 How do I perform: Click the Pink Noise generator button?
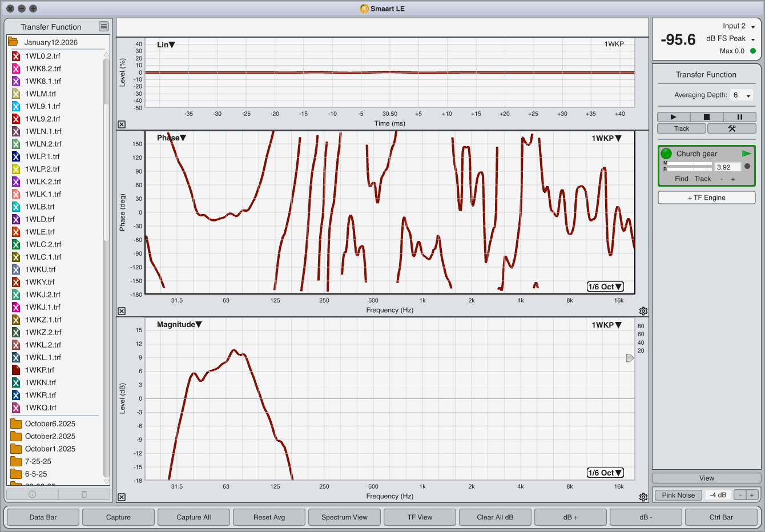tap(678, 495)
